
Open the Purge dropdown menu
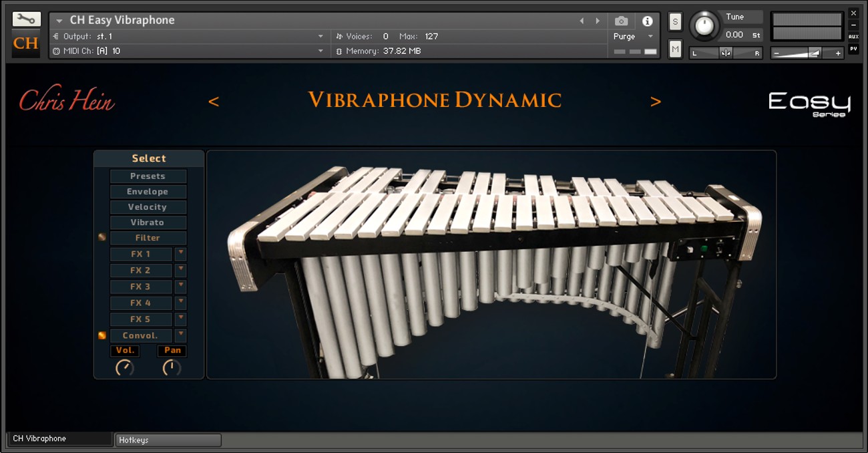tap(650, 36)
